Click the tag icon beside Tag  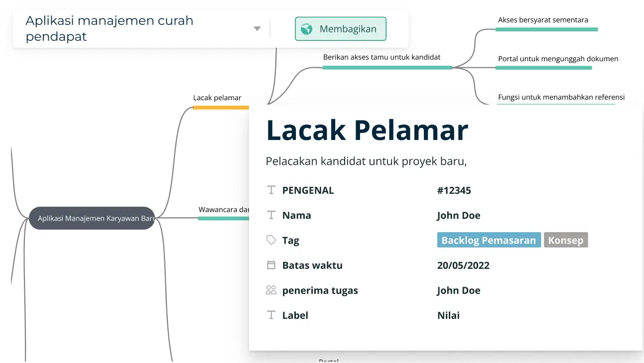coord(271,241)
